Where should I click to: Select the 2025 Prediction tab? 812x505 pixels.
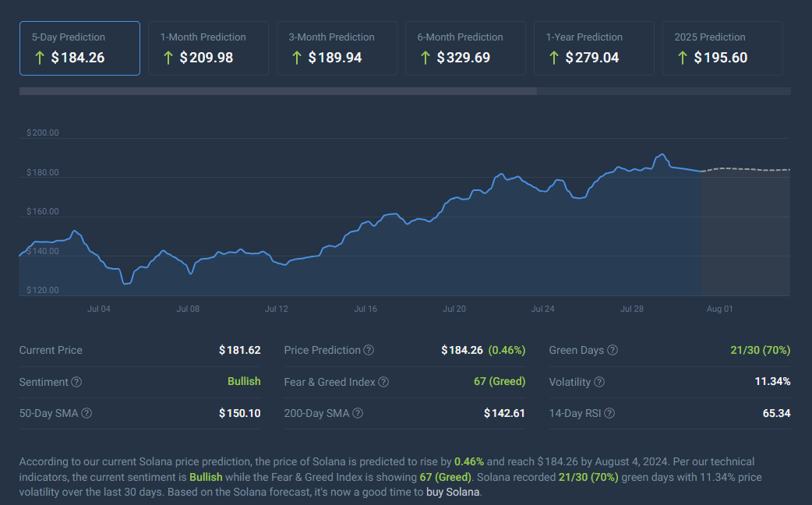click(x=722, y=48)
